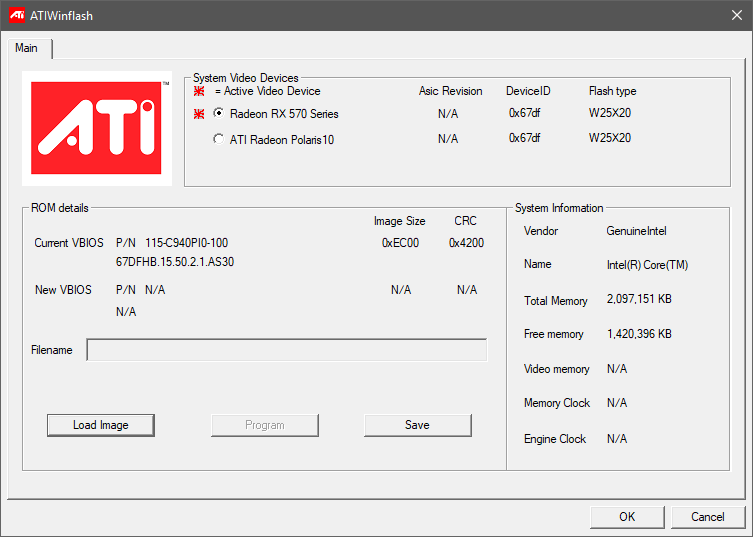Click the Flash type W25X20 for Radeon RX 570
This screenshot has width=753, height=537.
tap(610, 113)
